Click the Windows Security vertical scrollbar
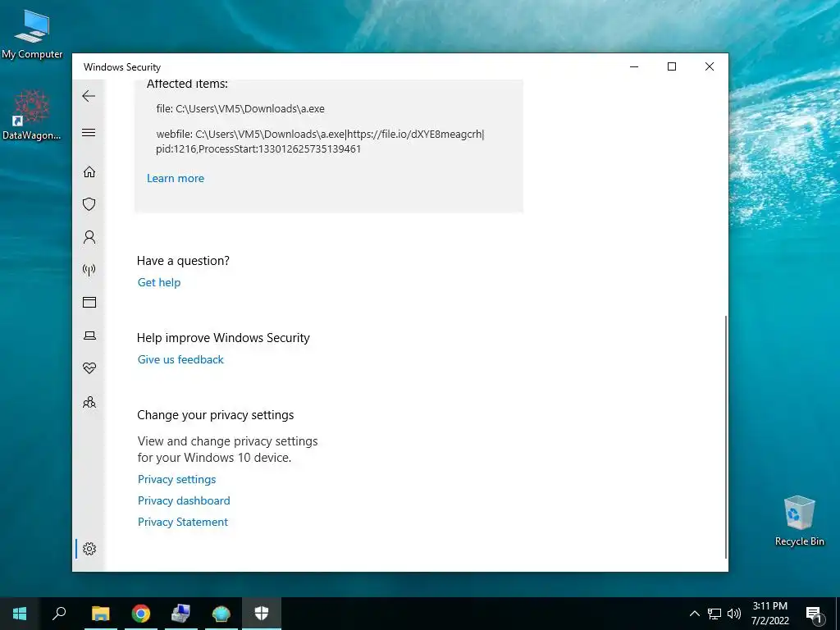The image size is (840, 630). point(726,436)
